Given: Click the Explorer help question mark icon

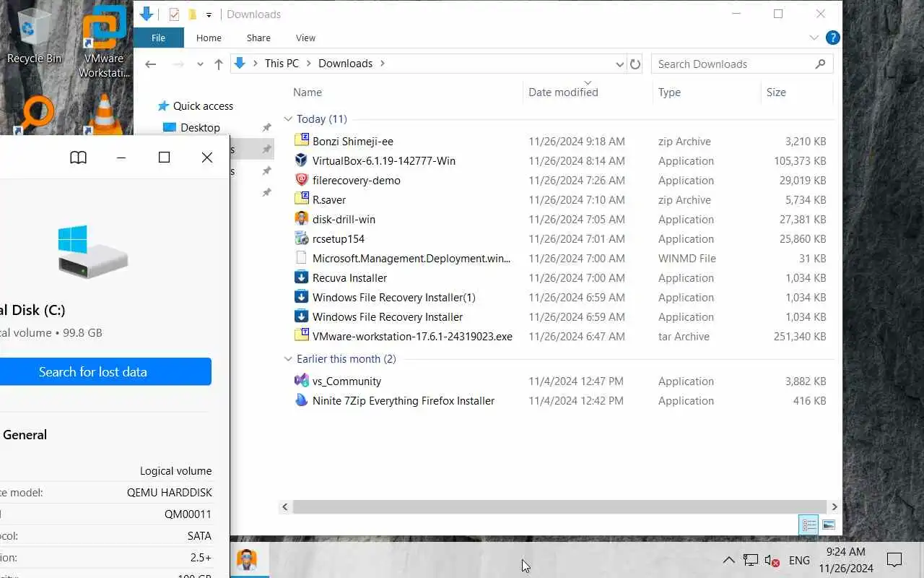Looking at the screenshot, I should (x=832, y=38).
